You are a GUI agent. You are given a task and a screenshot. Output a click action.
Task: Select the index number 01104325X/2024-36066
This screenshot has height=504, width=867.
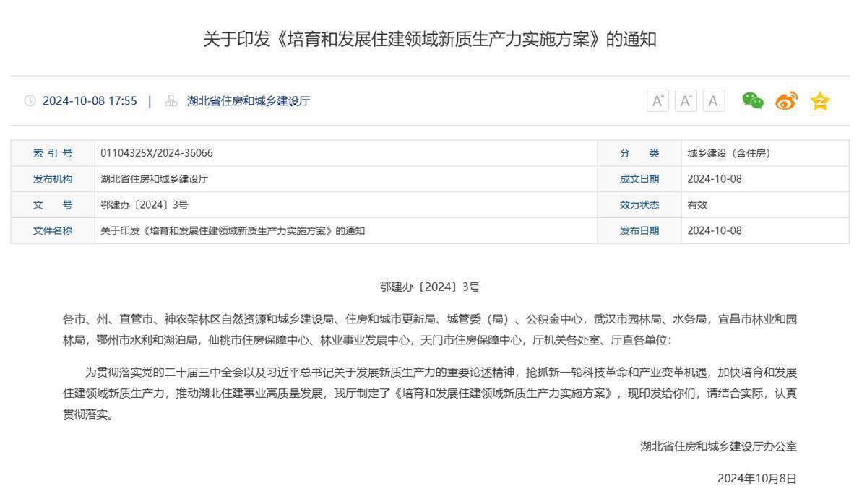(157, 153)
